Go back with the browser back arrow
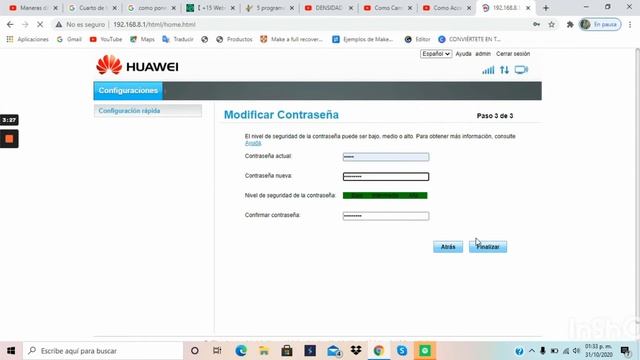 pos(10,24)
